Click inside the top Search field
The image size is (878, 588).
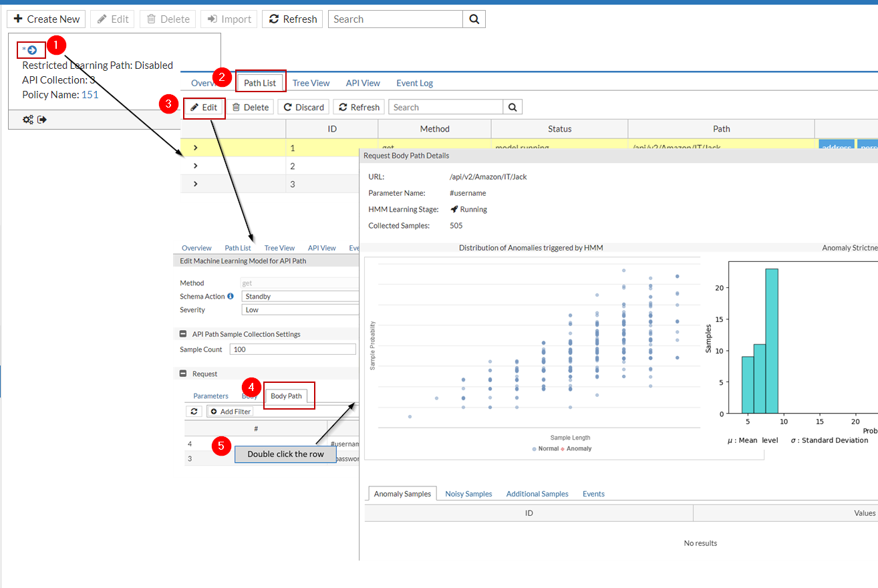coord(394,19)
